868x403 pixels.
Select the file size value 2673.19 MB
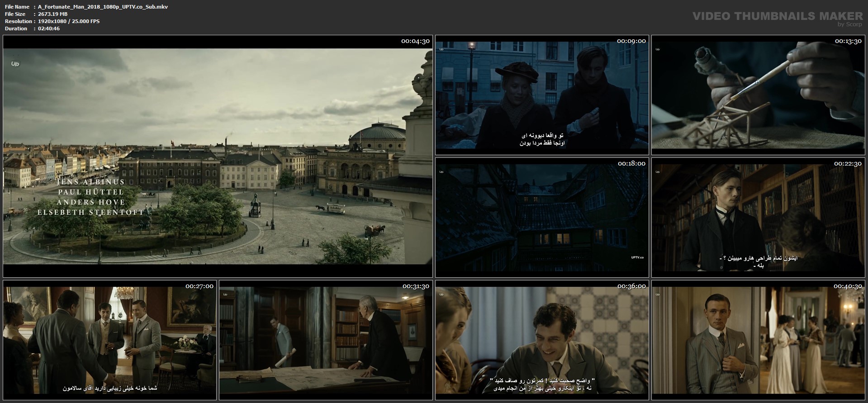[53, 14]
